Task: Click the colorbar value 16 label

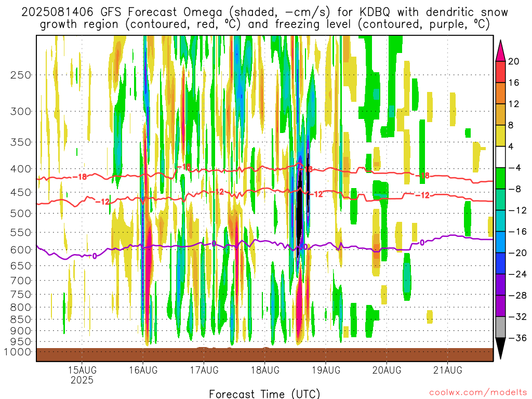Action: [x=514, y=83]
